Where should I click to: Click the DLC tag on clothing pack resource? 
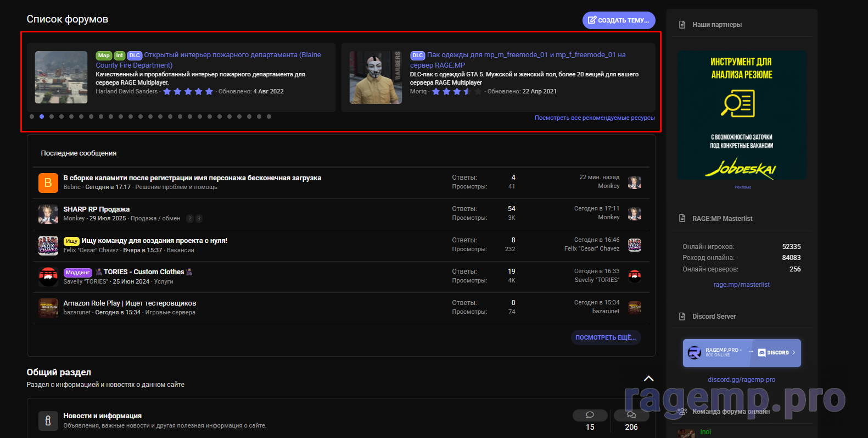tap(417, 56)
